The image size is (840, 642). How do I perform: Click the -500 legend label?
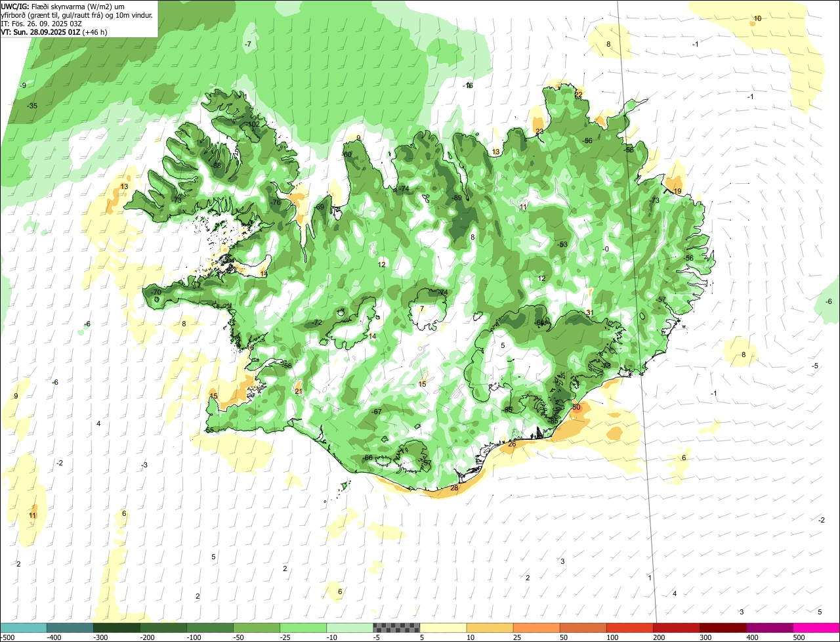[7, 637]
